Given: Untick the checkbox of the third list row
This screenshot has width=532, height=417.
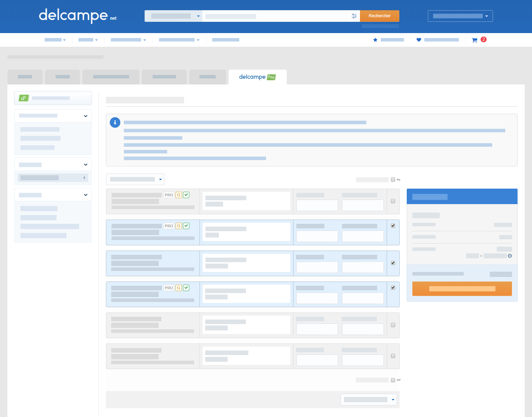Looking at the screenshot, I should (393, 263).
